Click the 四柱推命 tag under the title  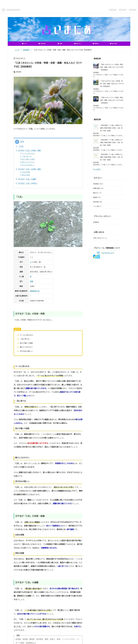(x=18, y=72)
